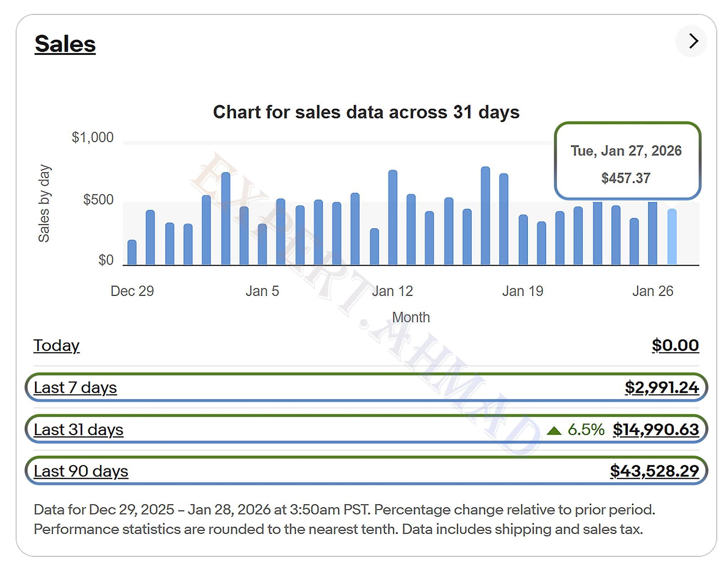Click the Tue, Jan 27 tooltip box
The width and height of the screenshot is (728, 567).
coord(627,161)
